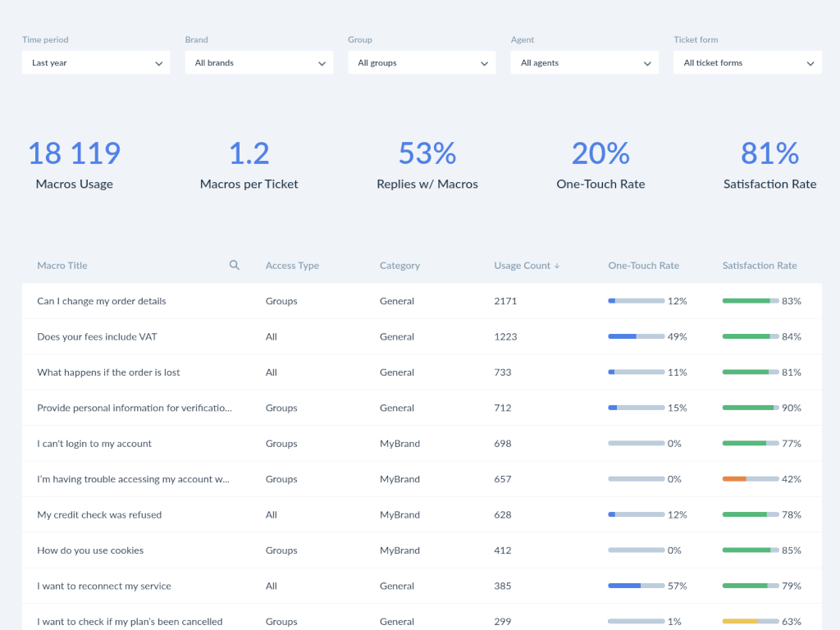840x630 pixels.
Task: Click All access type in credit check row
Action: 271,515
